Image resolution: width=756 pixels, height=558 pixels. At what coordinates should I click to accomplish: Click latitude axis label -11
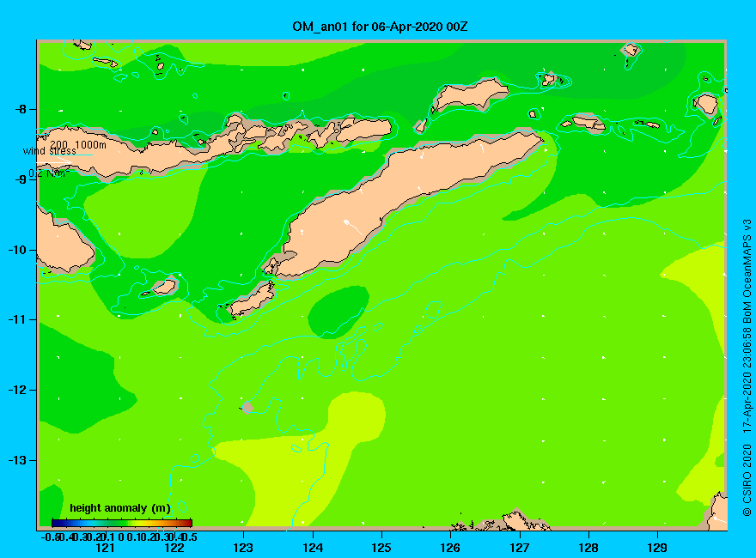[x=18, y=319]
